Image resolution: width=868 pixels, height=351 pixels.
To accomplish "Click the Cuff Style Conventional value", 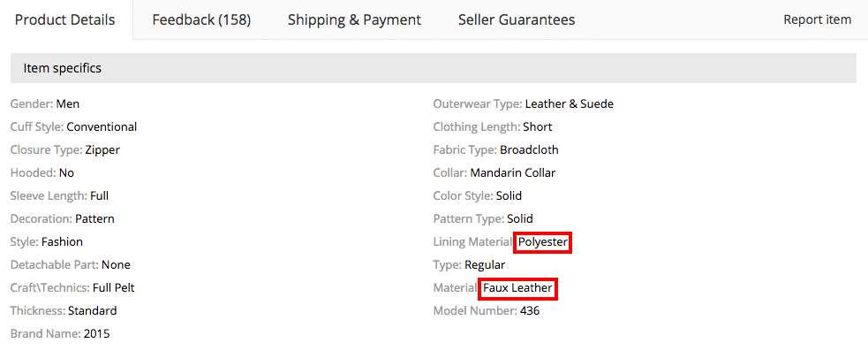I will coord(102,127).
